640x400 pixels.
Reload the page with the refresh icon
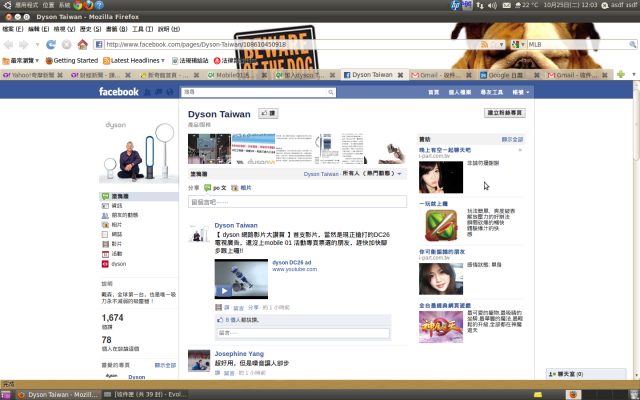pyautogui.click(x=51, y=44)
